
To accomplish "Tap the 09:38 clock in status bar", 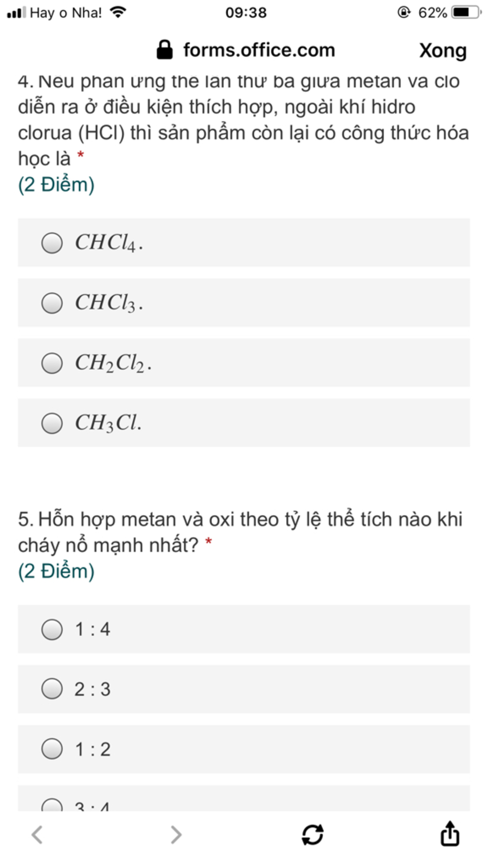I will click(x=246, y=12).
